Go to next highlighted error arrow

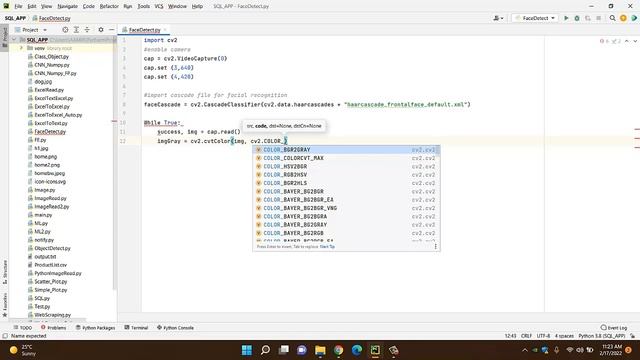click(635, 41)
